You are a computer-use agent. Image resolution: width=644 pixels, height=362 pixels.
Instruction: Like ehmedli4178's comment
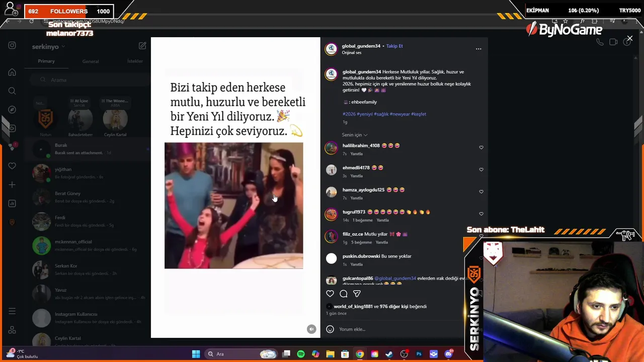point(481,169)
